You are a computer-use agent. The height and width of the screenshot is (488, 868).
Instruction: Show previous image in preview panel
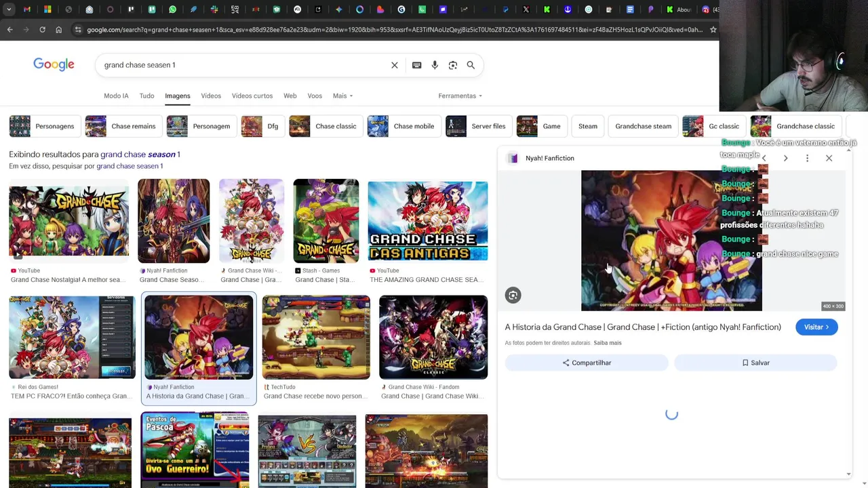pos(764,158)
